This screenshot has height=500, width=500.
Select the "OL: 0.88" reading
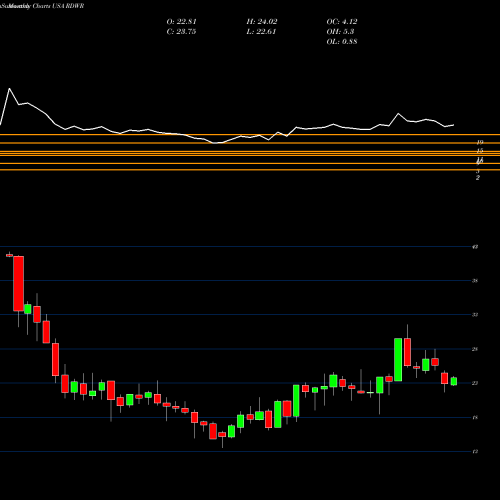pos(342,42)
